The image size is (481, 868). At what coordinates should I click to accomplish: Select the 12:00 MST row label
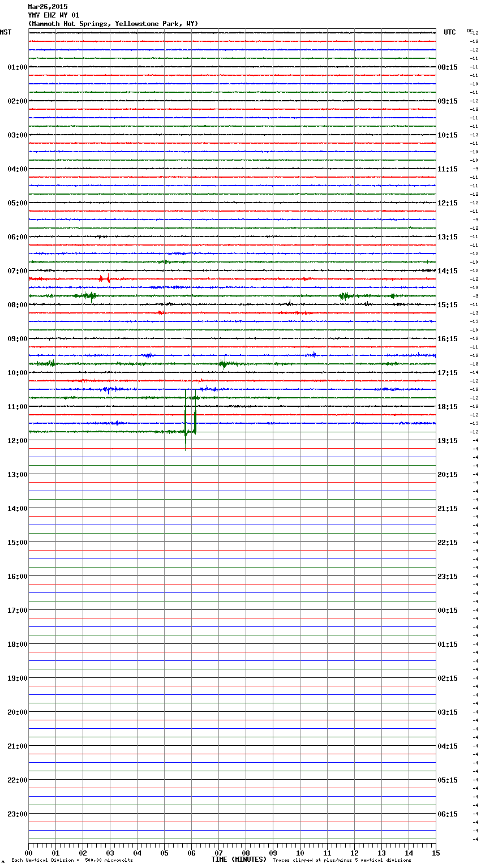pos(18,441)
